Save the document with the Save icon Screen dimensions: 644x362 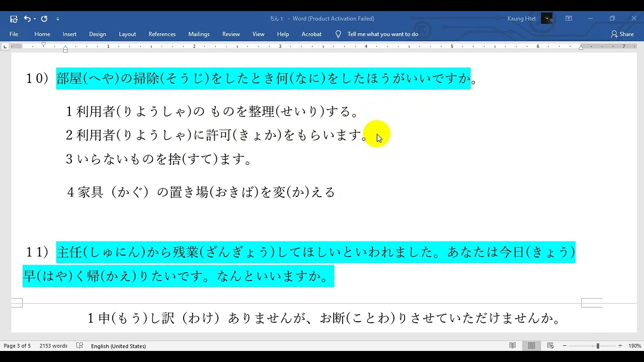[14, 19]
